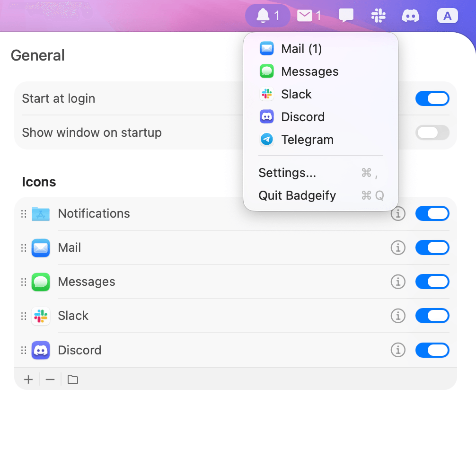Click the Notifications folder icon in list
The height and width of the screenshot is (476, 476).
pyautogui.click(x=41, y=214)
